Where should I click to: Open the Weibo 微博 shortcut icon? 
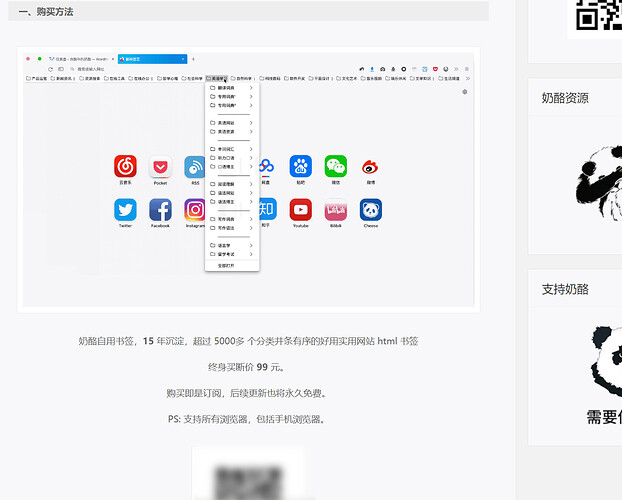click(x=371, y=167)
